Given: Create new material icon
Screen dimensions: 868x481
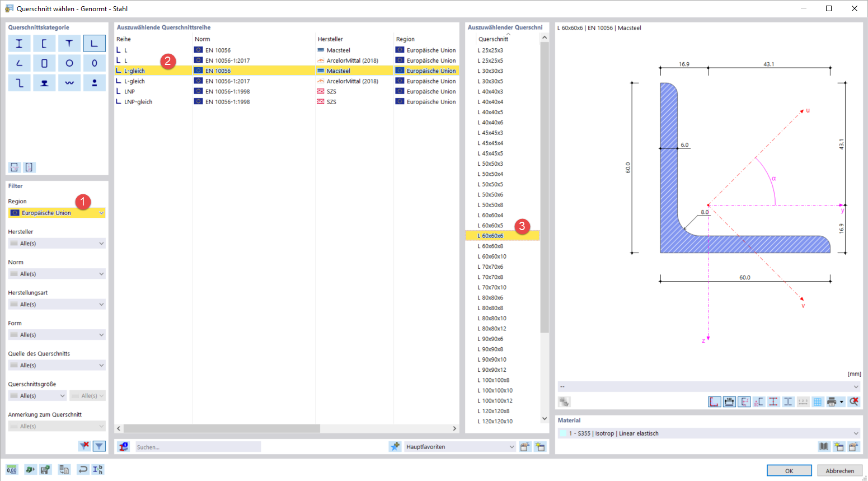Looking at the screenshot, I should coord(838,446).
